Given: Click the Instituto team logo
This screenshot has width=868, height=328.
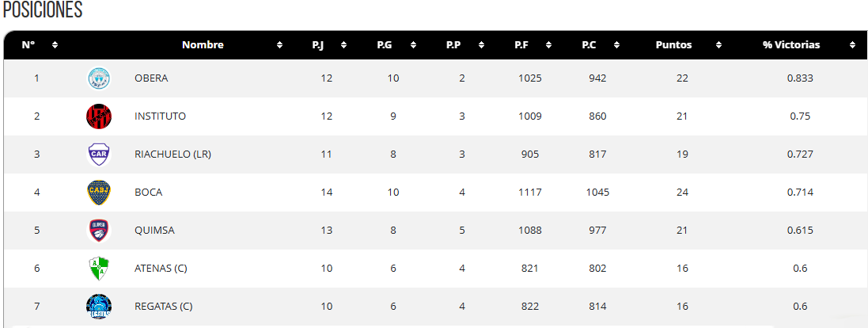Looking at the screenshot, I should tap(99, 116).
